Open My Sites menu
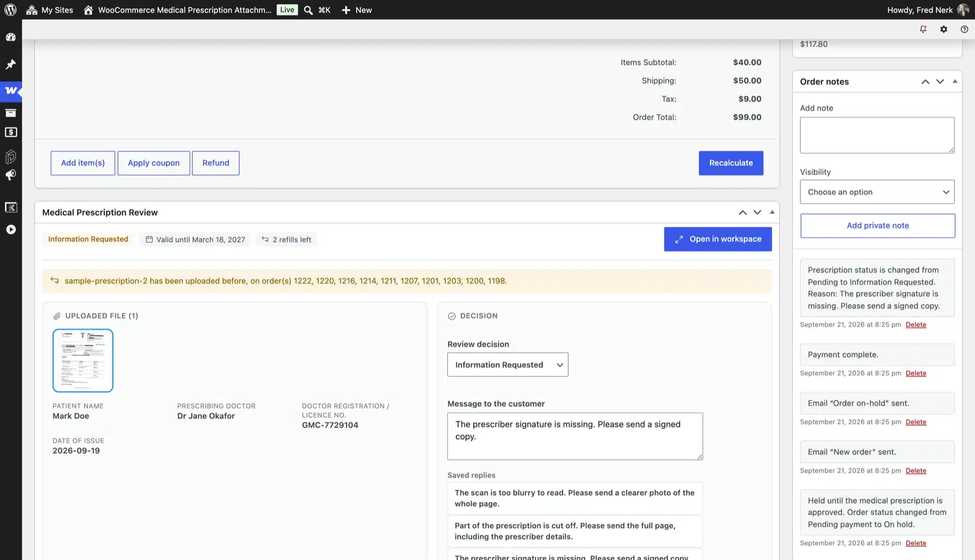This screenshot has width=975, height=560. tap(50, 10)
